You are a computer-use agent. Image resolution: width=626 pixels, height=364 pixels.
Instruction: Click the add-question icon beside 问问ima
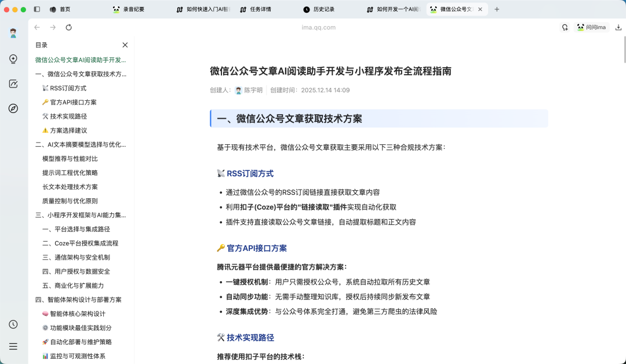[x=565, y=27]
